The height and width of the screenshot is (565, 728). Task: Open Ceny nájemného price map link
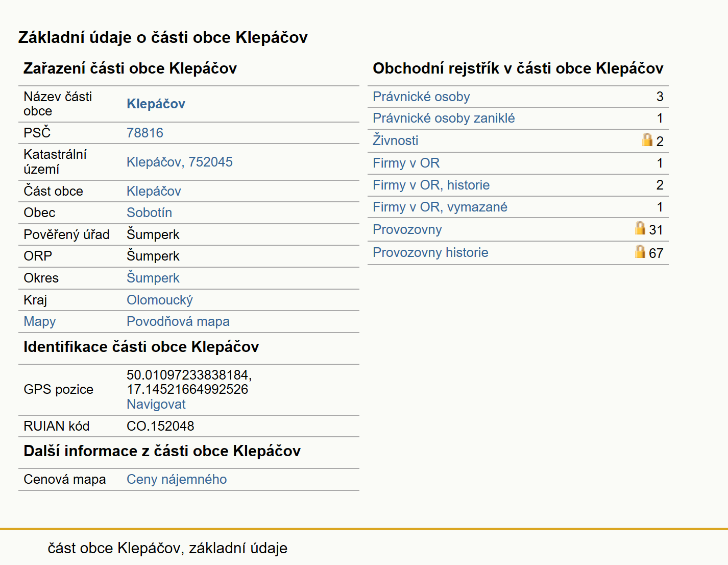click(x=177, y=479)
